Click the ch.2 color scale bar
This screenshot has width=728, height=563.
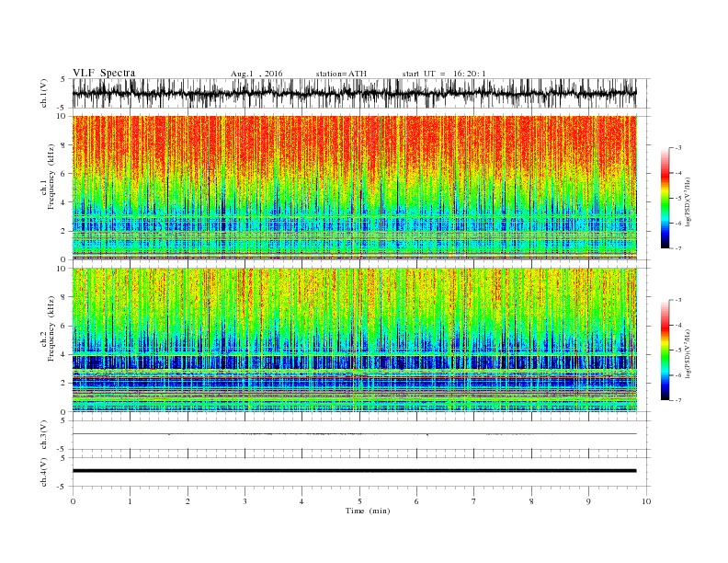665,350
